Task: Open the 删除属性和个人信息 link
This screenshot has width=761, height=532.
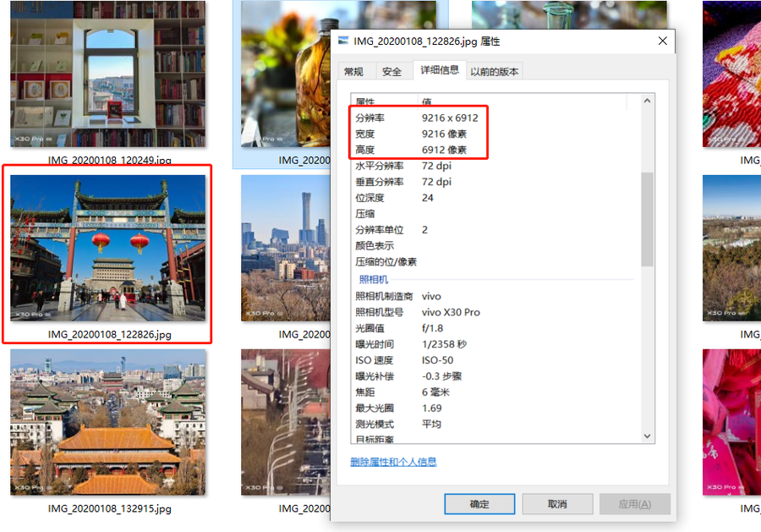Action: pos(393,462)
